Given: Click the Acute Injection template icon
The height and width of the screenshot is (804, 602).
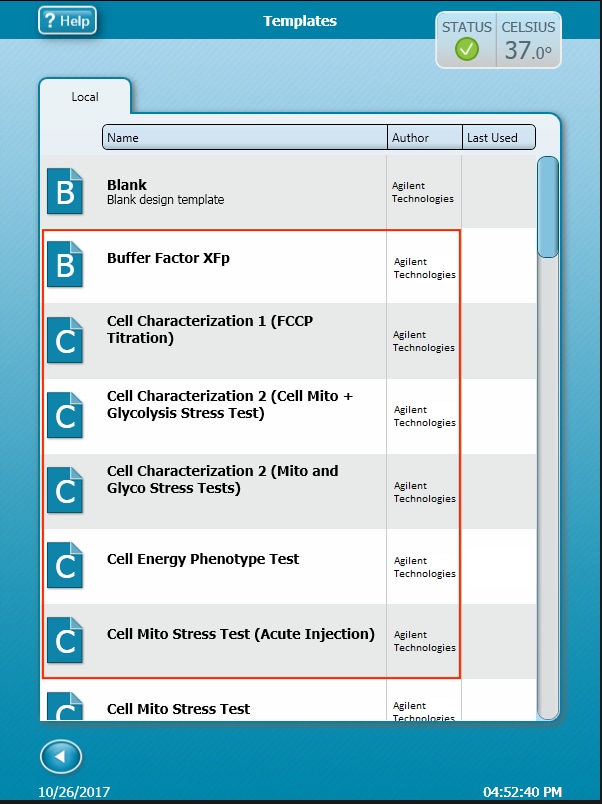Looking at the screenshot, I should click(x=66, y=641).
